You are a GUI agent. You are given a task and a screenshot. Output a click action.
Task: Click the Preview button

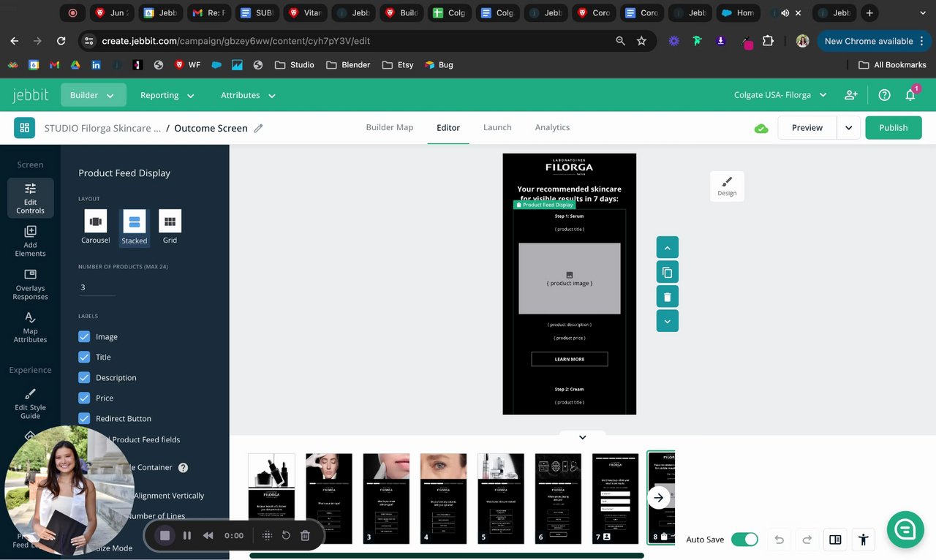point(807,128)
